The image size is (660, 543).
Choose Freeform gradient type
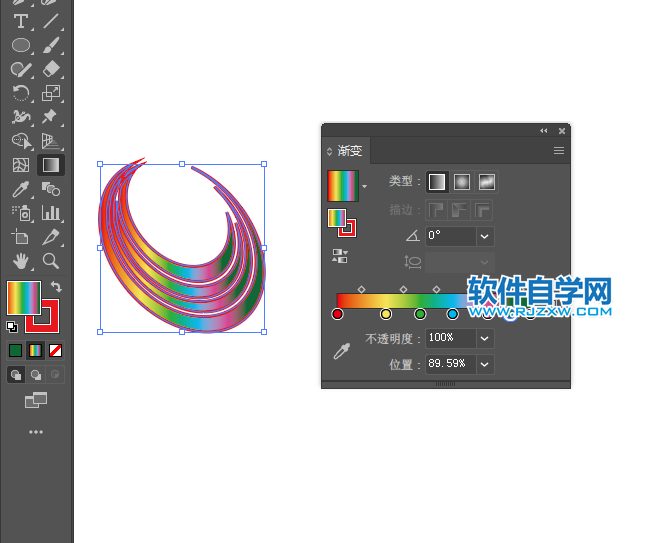[x=487, y=182]
